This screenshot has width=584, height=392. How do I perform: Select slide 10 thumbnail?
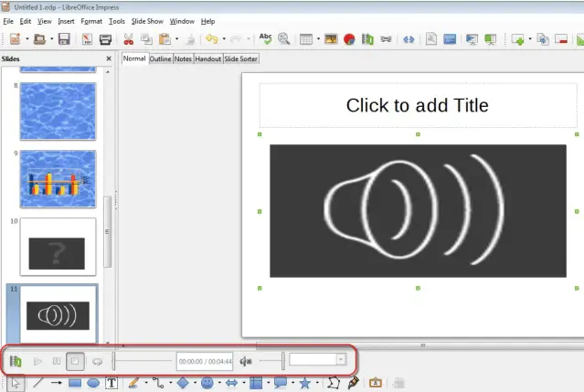coord(58,247)
